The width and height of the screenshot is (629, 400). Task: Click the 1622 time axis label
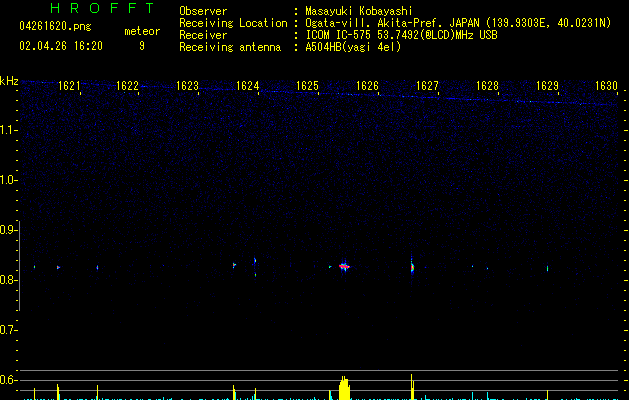(127, 85)
